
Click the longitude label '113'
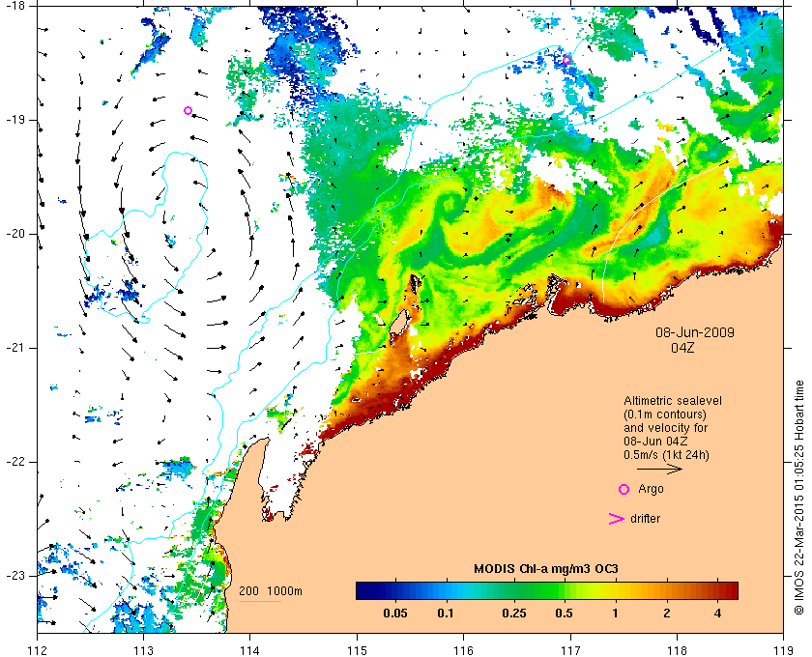143,650
